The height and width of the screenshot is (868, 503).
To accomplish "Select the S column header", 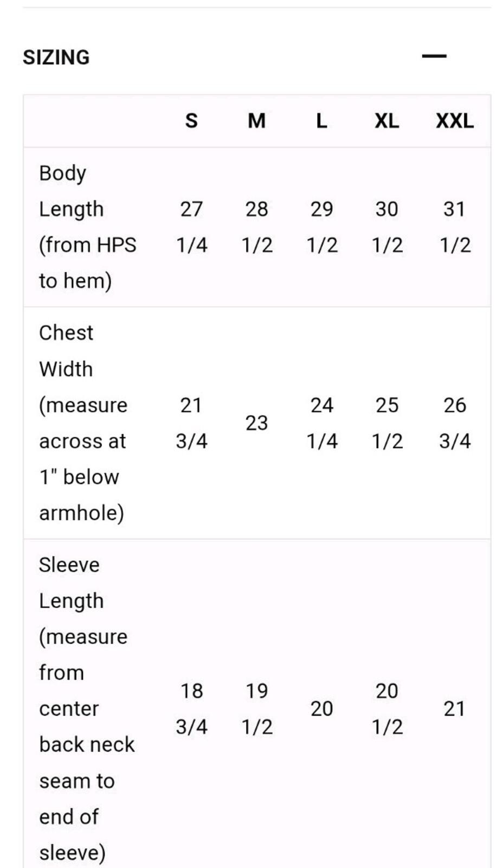I will [x=191, y=120].
